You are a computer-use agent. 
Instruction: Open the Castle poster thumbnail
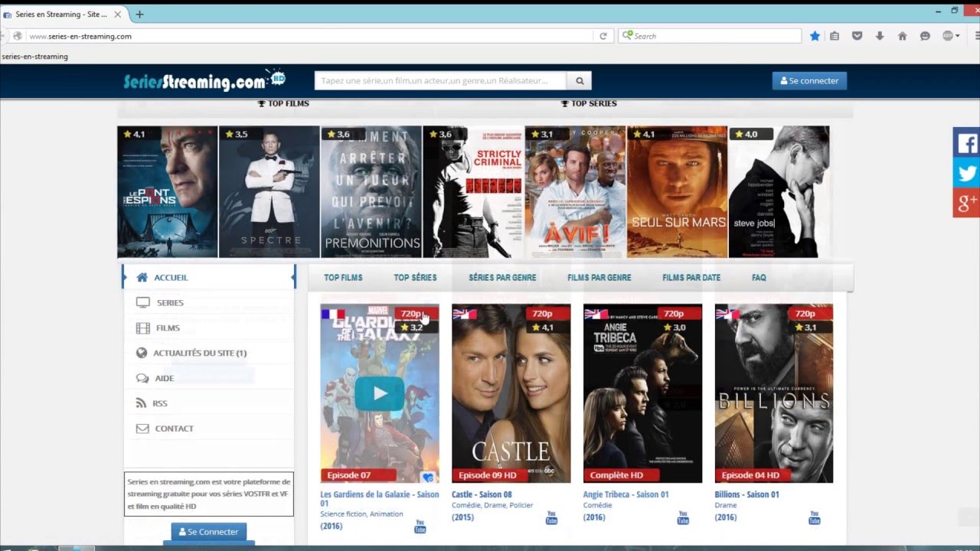click(x=511, y=393)
